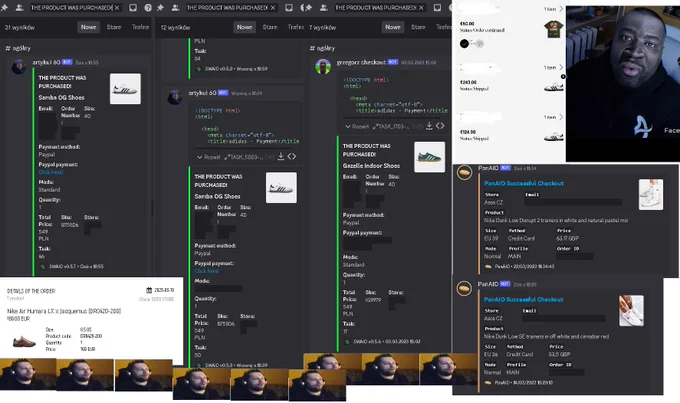Click the grzegorz checkout username
The image size is (680, 403).
pyautogui.click(x=361, y=62)
